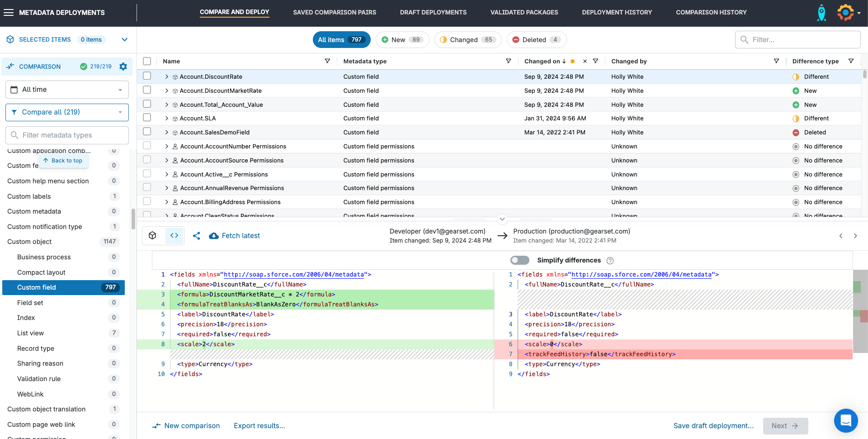Tick the select-all checkbox in table header
The height and width of the screenshot is (439, 868).
tap(147, 61)
